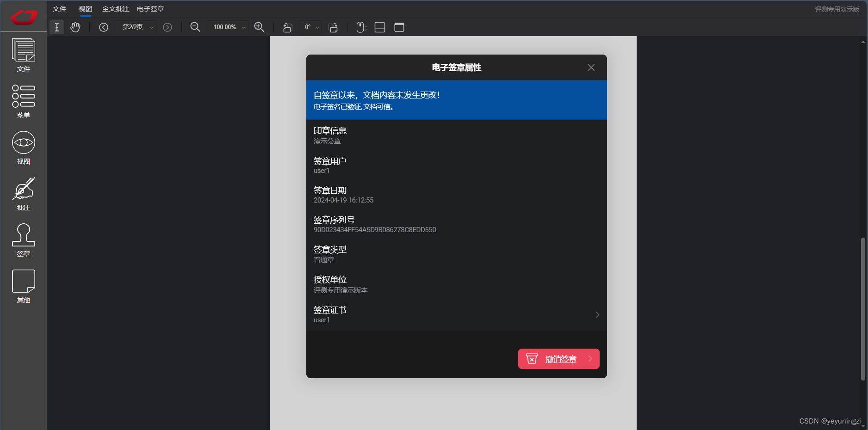Screen dimensions: 868x430
Task: Open the 其他 sidebar panel
Action: point(24,287)
